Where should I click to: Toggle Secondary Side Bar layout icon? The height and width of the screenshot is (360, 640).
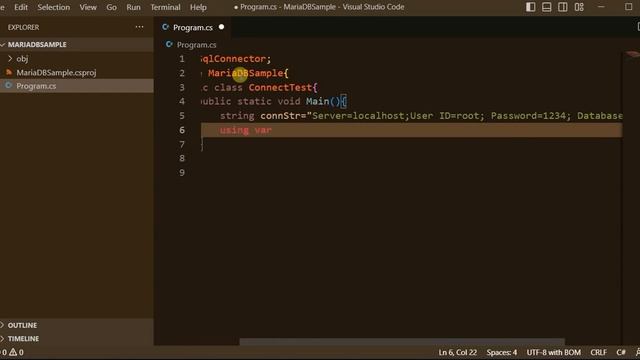click(x=562, y=7)
